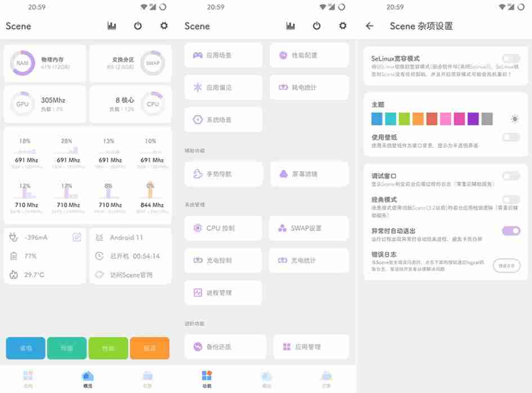Tap the CPU ring gauge
This screenshot has height=393, width=532.
point(152,104)
